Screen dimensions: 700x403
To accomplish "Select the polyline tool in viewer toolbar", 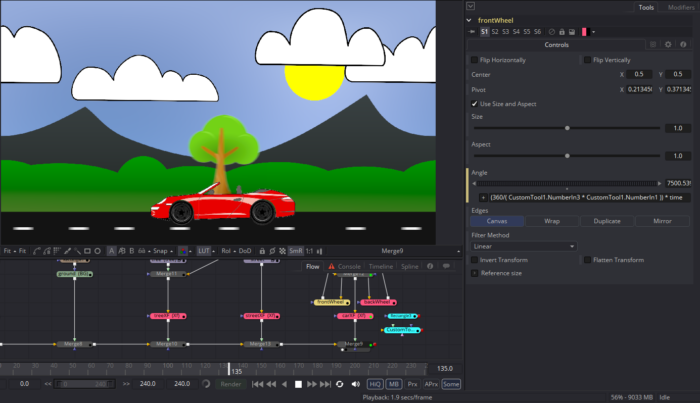I will (36, 251).
